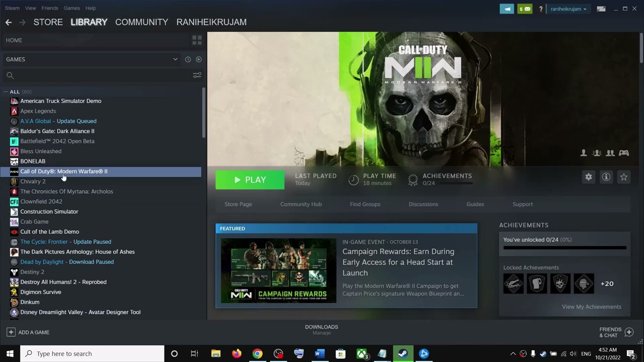Select the first locked achievement icon
This screenshot has height=362, width=644.
(513, 284)
